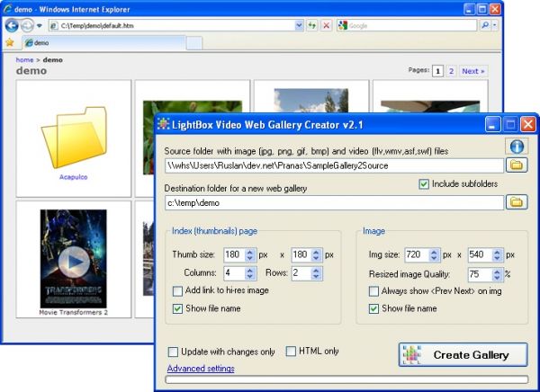This screenshot has height=392, width=540.
Task: Enable Update with changes only option
Action: coord(173,352)
